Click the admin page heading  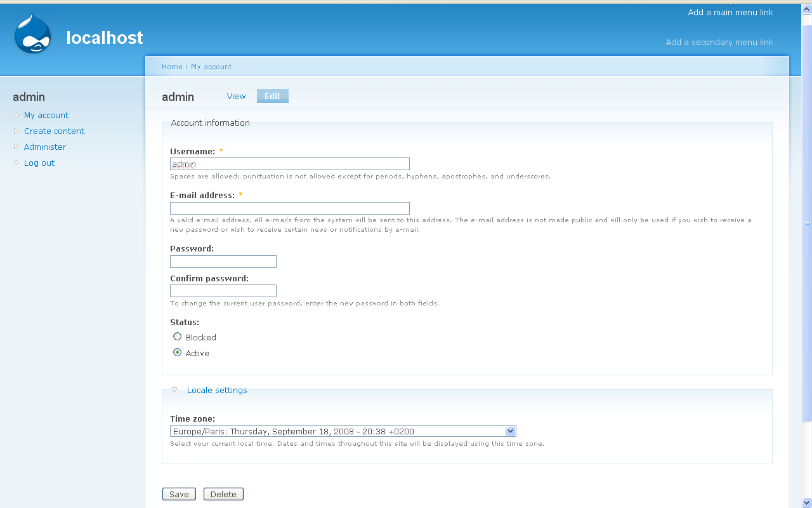178,97
